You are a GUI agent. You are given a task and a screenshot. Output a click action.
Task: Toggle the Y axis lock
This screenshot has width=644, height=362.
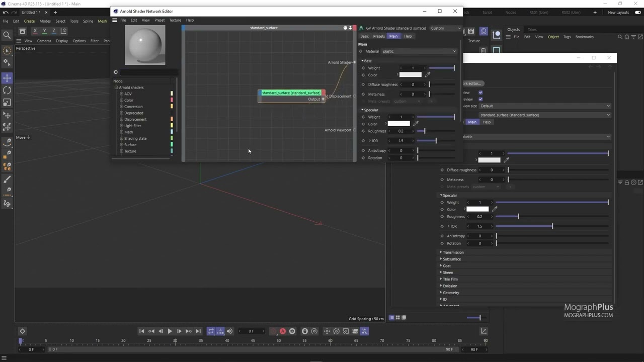tap(44, 31)
